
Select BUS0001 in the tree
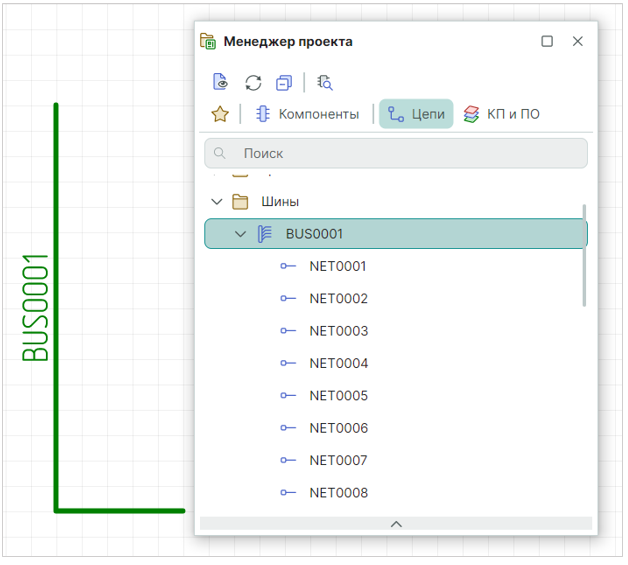(x=396, y=234)
